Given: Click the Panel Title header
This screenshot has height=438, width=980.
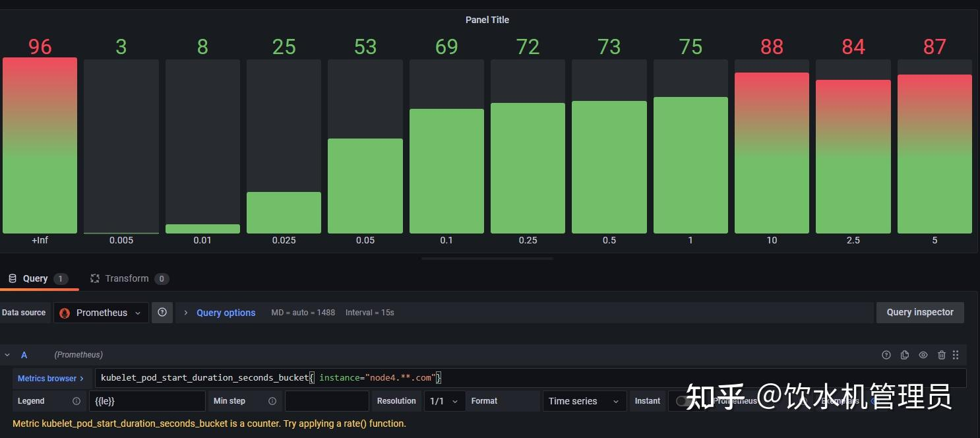Looking at the screenshot, I should 487,20.
